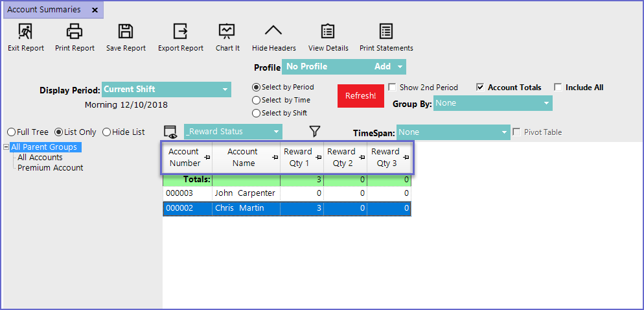Click Hide Headers chevron icon

tap(273, 31)
